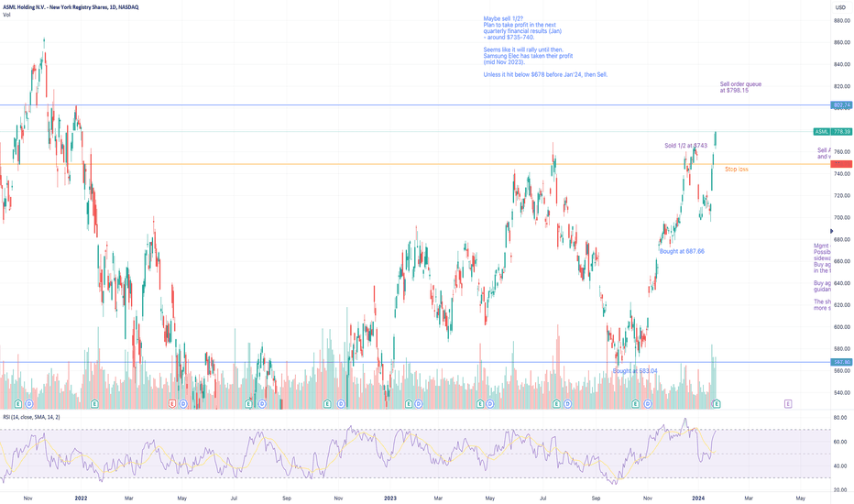The width and height of the screenshot is (854, 504).
Task: Click the 600.00 price axis label
Action: tap(841, 327)
